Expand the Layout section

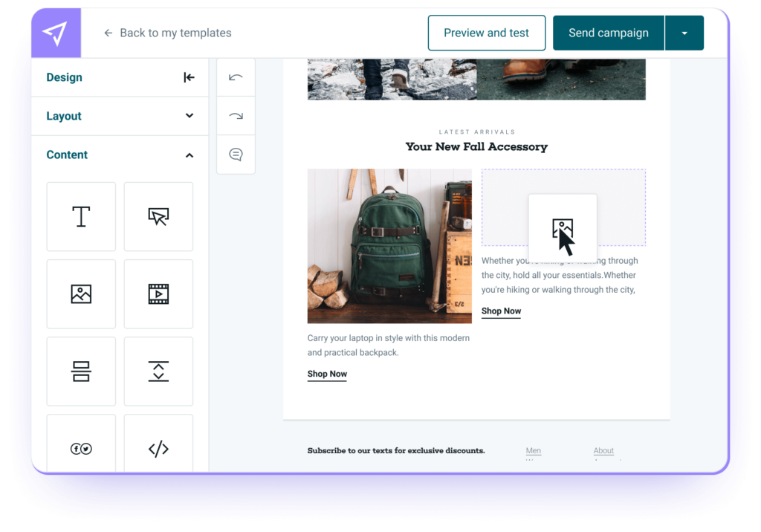tap(189, 116)
